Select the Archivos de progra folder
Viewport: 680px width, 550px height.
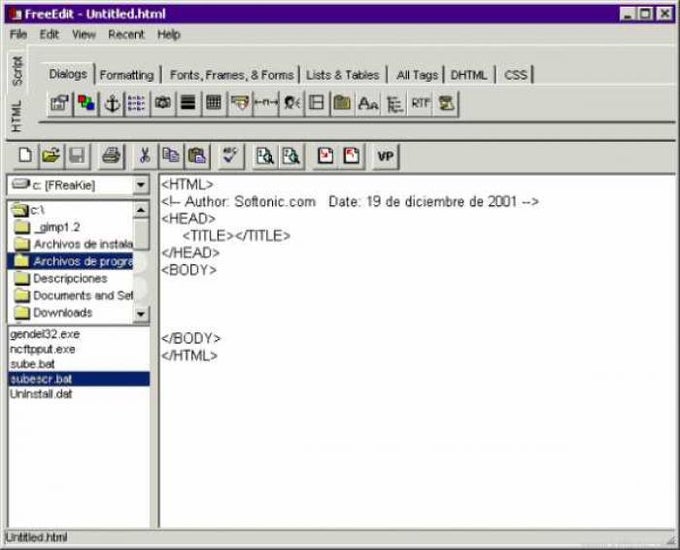pos(70,262)
